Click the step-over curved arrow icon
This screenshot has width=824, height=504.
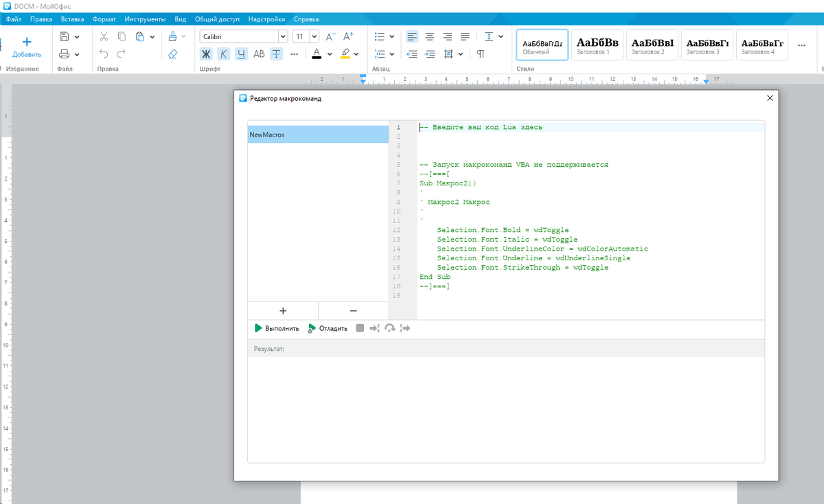[x=389, y=328]
